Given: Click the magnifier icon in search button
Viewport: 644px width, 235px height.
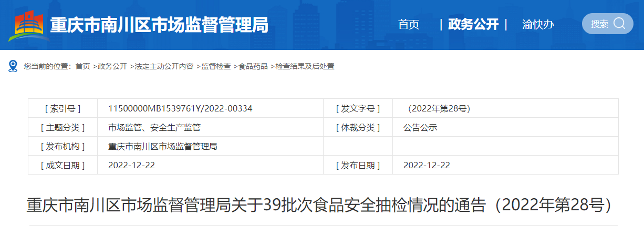Looking at the screenshot, I should pyautogui.click(x=619, y=23).
